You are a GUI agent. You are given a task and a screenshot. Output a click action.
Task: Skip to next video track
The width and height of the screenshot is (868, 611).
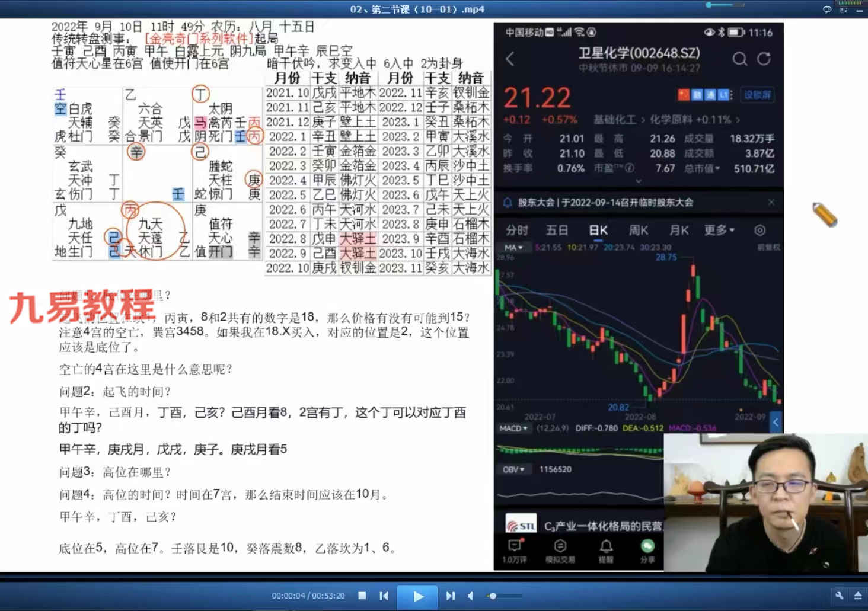[x=450, y=596]
